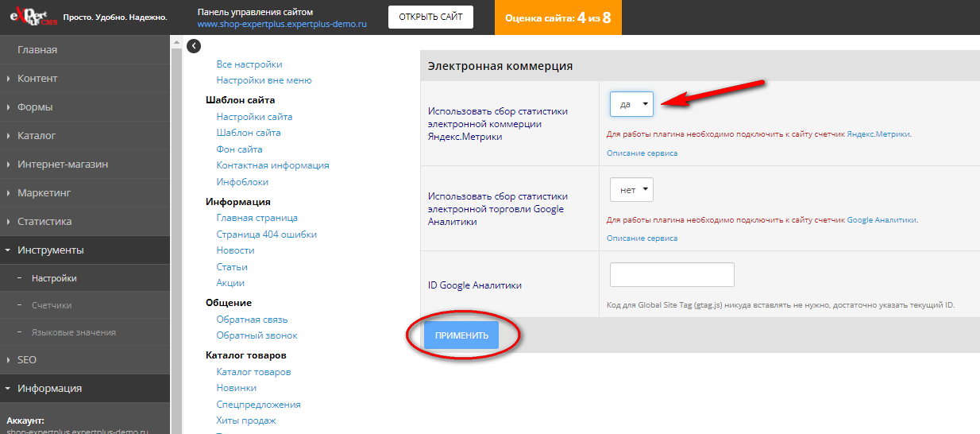Image resolution: width=980 pixels, height=434 pixels.
Task: Open the Главная страница link
Action: coord(257,218)
